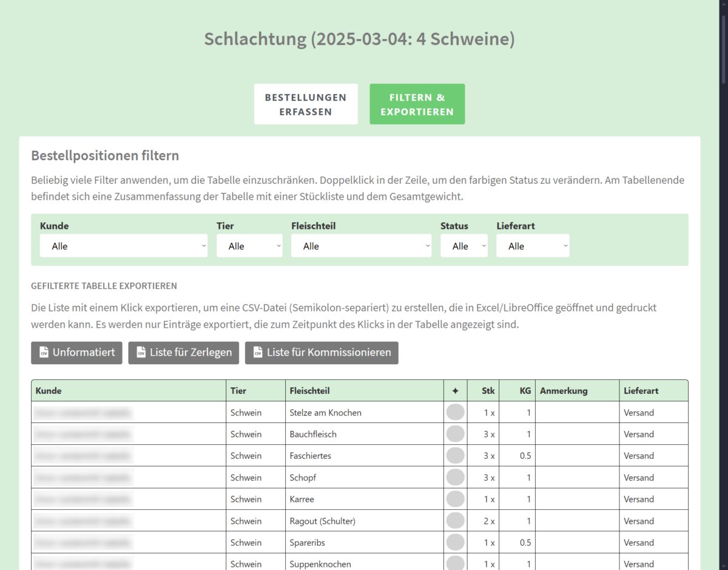
Task: Switch to the Filtern & Exportieren tab
Action: (x=417, y=104)
